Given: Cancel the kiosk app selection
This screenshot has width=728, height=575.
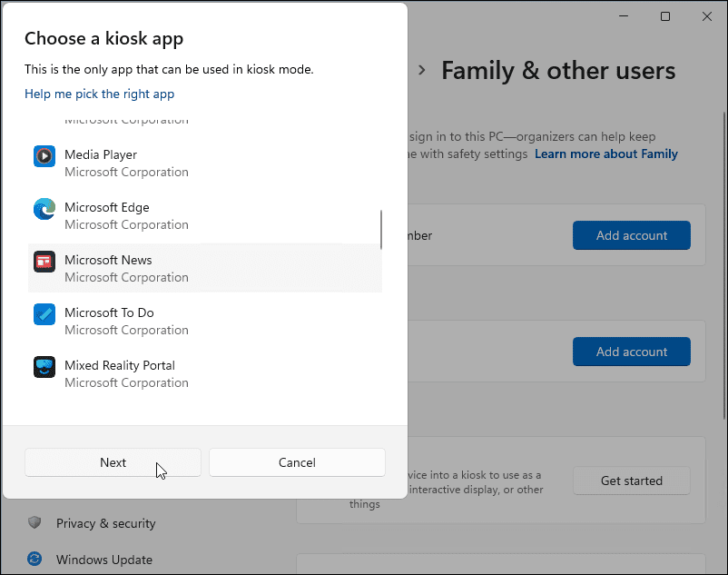Looking at the screenshot, I should pos(297,462).
